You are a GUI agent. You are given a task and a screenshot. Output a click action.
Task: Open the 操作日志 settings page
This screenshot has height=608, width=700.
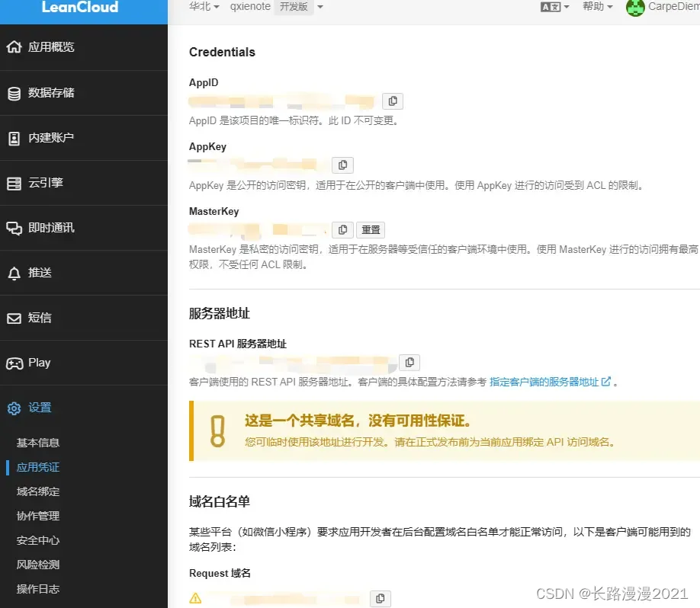[x=38, y=589]
